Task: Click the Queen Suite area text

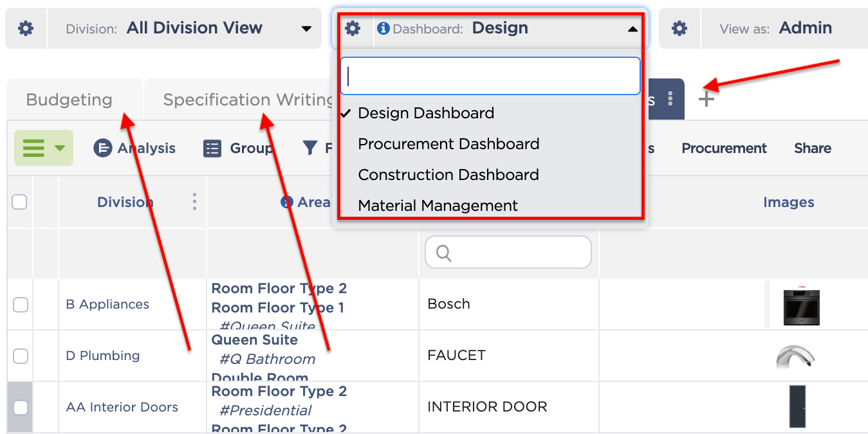Action: pos(255,339)
